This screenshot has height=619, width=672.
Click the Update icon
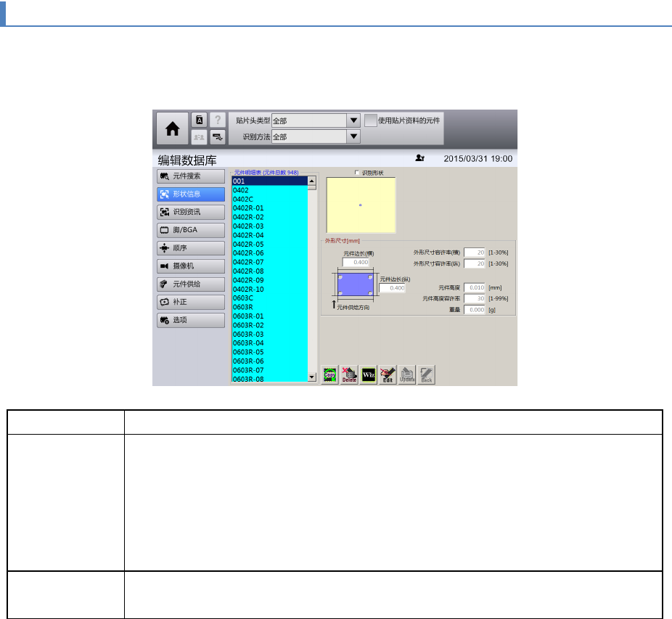(407, 375)
